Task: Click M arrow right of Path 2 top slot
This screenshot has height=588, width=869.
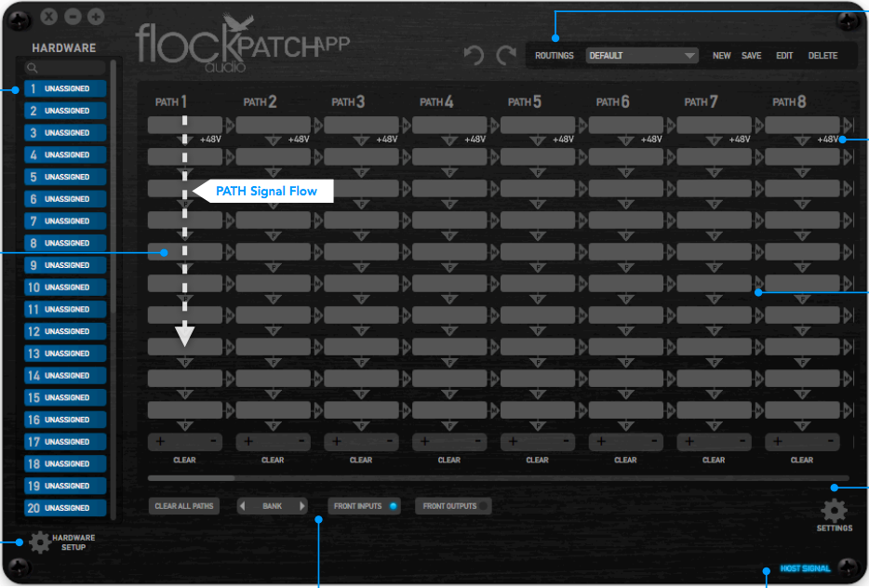Action: pos(317,126)
